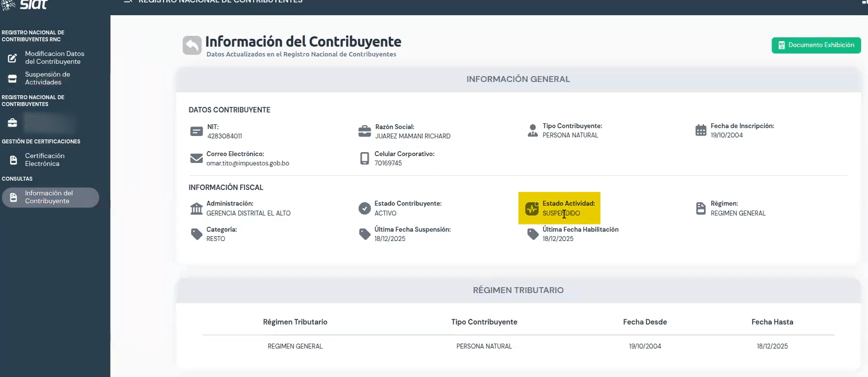
Task: Click the SIAT logo at top left
Action: click(x=27, y=5)
